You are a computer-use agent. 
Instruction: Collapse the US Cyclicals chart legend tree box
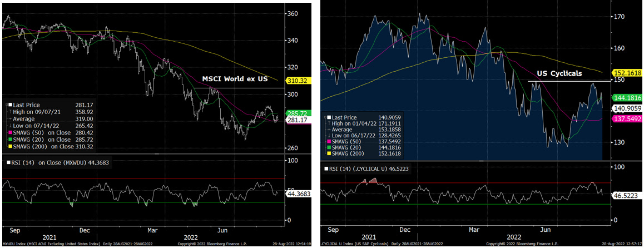325,117
